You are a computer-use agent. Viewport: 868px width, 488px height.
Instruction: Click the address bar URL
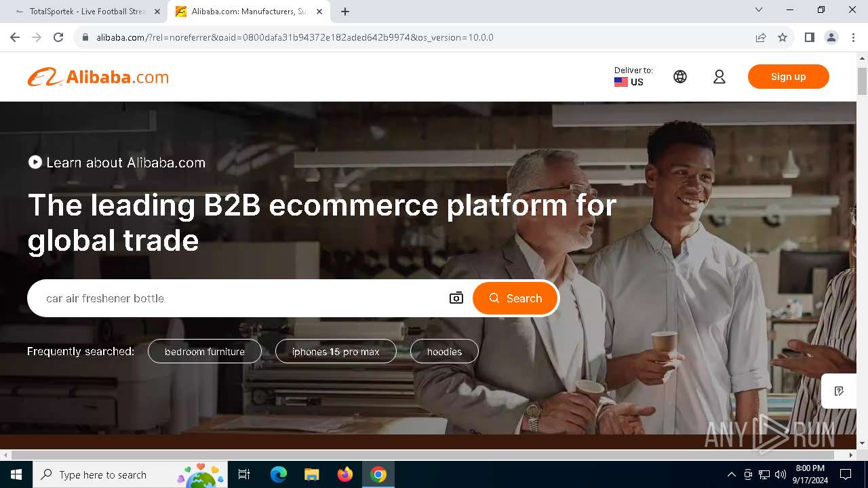tap(294, 37)
